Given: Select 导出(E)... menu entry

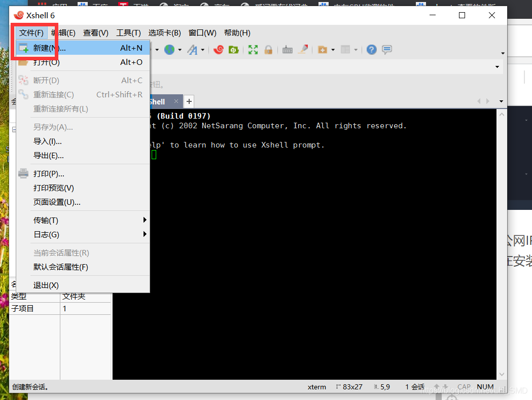Looking at the screenshot, I should coord(83,155).
